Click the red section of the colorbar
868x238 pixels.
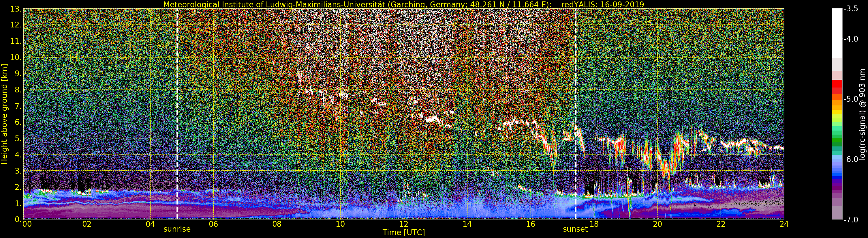point(837,87)
